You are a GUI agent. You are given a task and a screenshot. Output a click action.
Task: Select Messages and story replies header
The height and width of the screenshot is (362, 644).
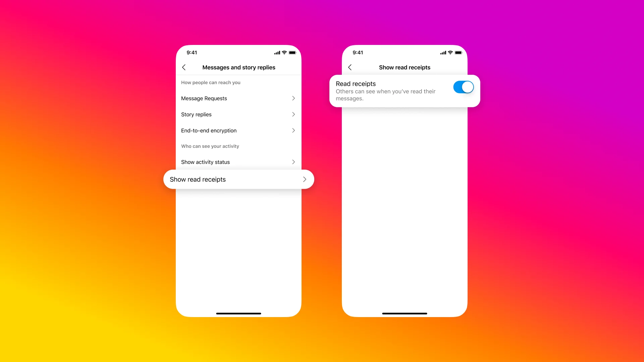click(239, 67)
